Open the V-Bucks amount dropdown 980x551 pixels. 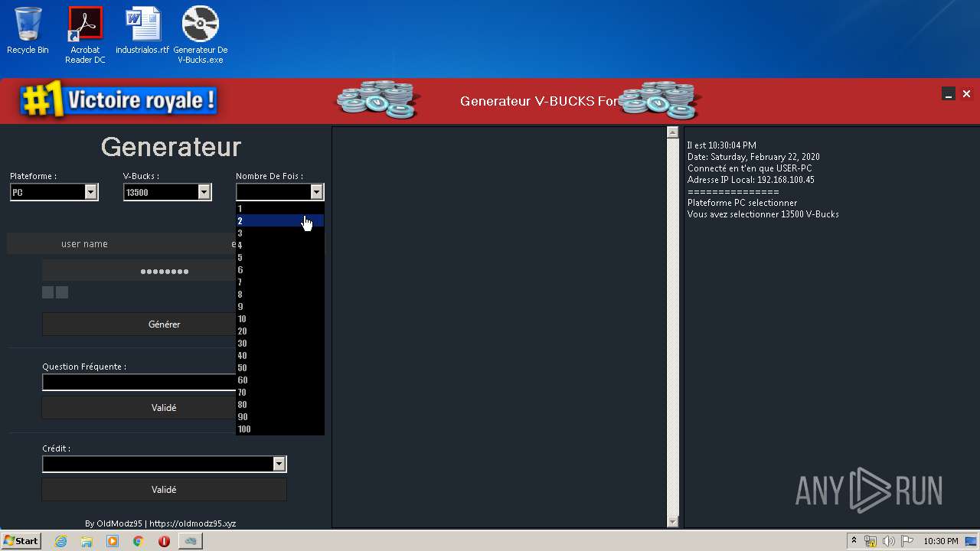pyautogui.click(x=204, y=192)
